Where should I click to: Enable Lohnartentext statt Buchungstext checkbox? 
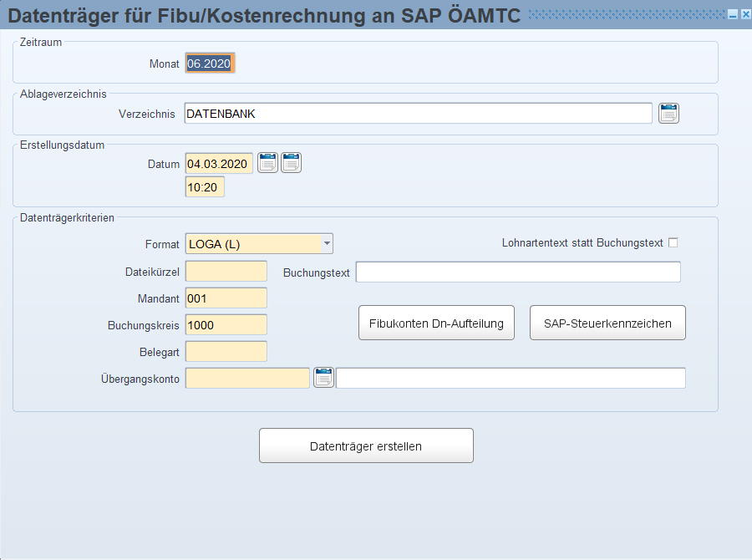coord(673,243)
